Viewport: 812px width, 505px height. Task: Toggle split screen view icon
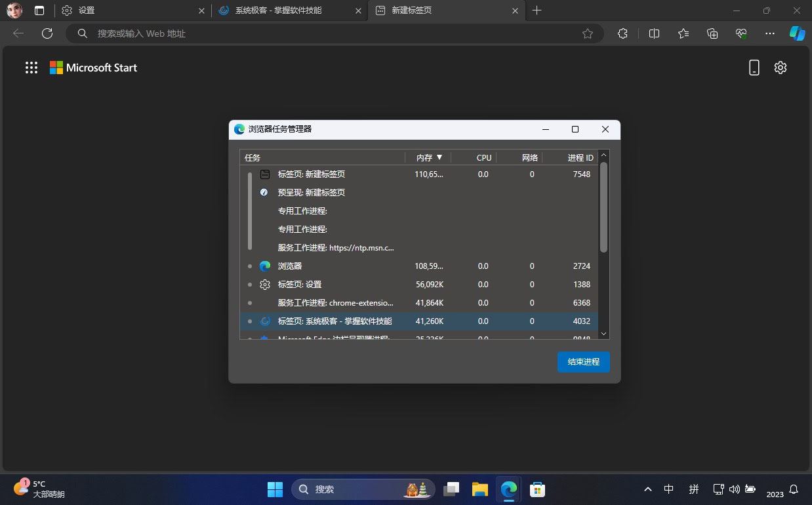pyautogui.click(x=654, y=33)
